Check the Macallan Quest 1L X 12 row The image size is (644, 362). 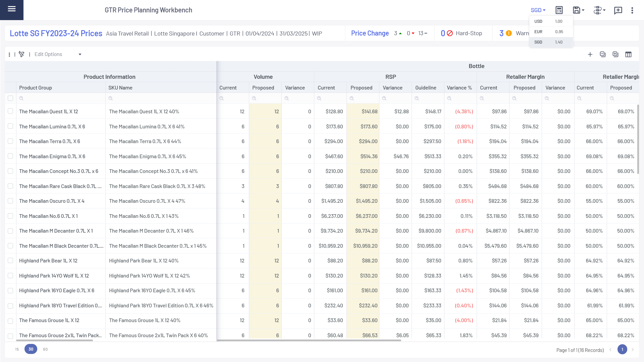pyautogui.click(x=10, y=111)
